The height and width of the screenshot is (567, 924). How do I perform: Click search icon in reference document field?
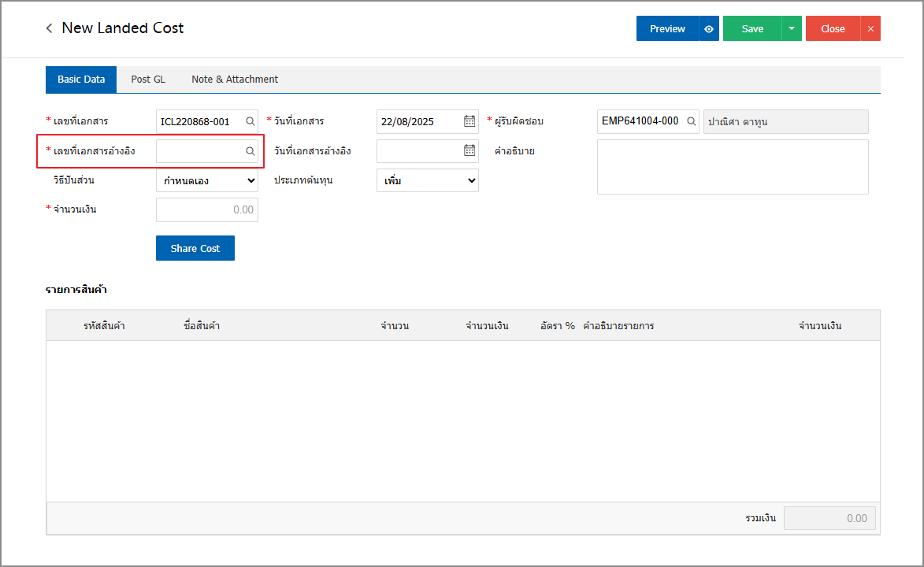250,151
